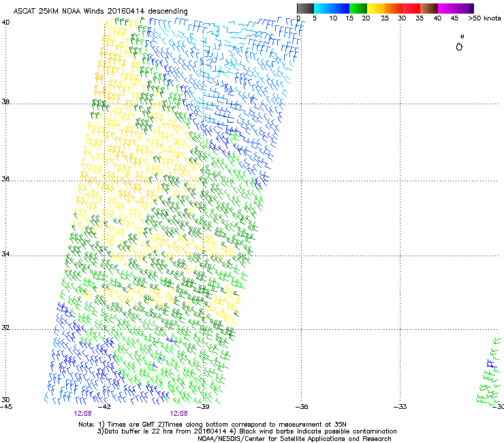Screen dimensions: 504x443
Task: Select the yellow segment of the color bar
Action: tap(376, 8)
